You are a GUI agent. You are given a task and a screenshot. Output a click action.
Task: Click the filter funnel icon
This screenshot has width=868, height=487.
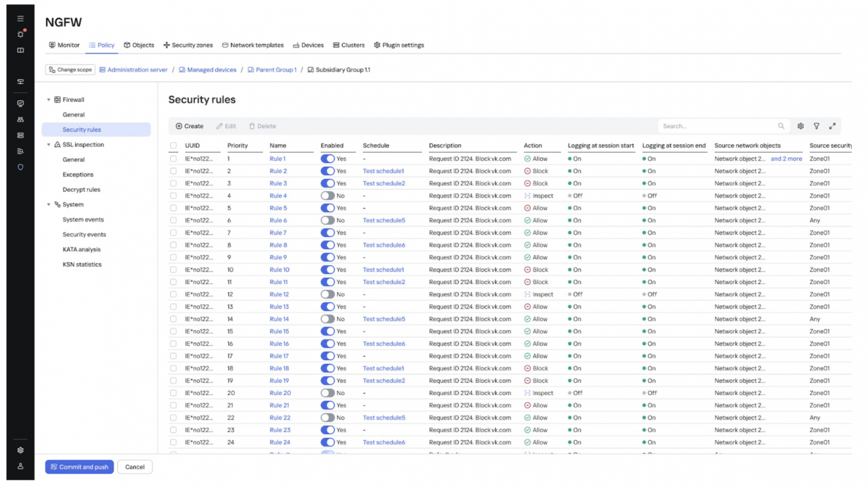(816, 126)
